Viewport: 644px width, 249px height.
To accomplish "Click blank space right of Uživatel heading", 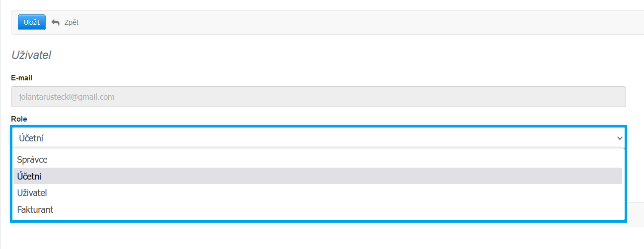I will pos(298,55).
